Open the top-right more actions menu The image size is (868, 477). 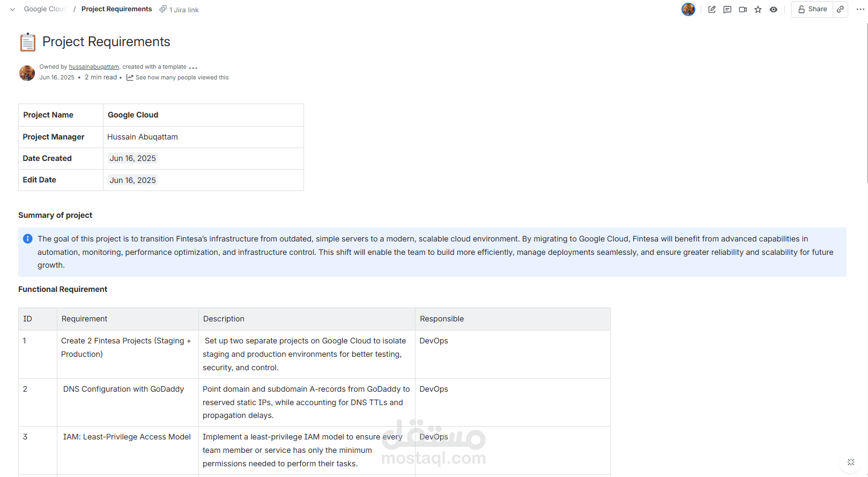[860, 9]
